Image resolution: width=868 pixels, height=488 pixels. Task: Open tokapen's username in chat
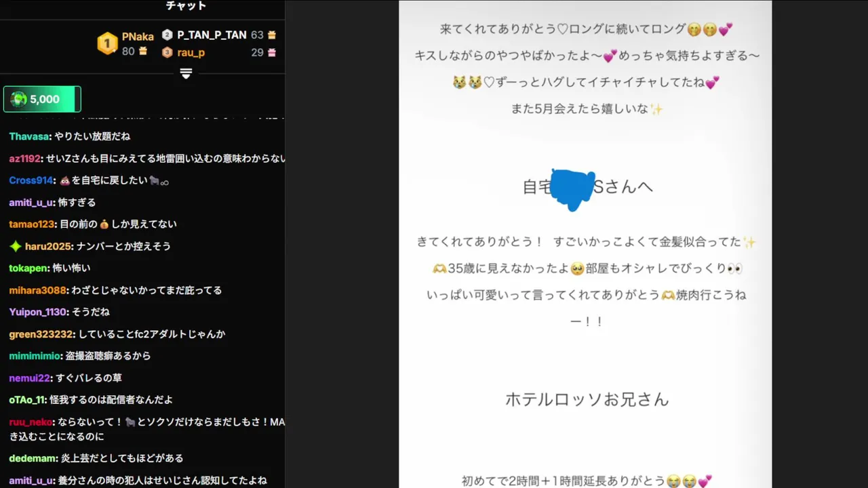pyautogui.click(x=28, y=268)
